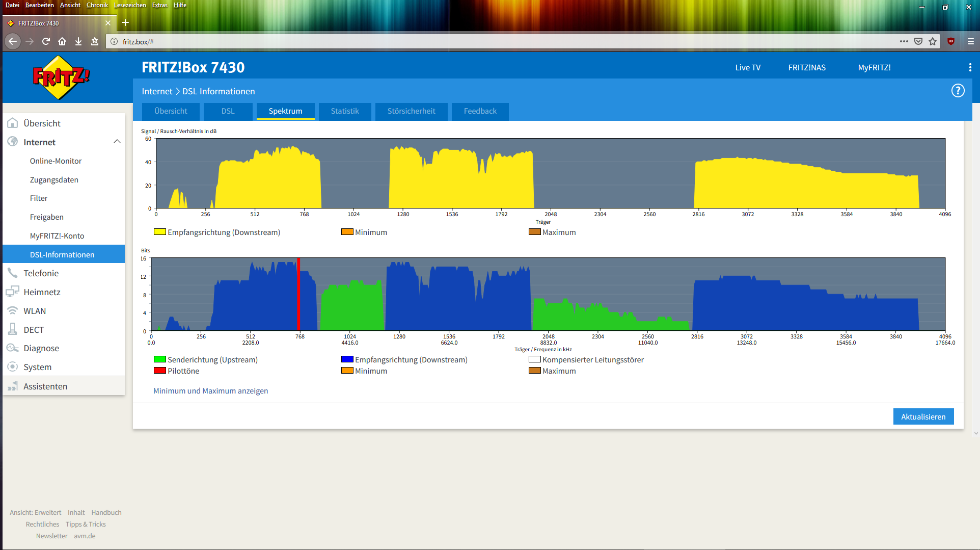This screenshot has height=550, width=980.
Task: Click the Übersicht house icon in sidebar
Action: [13, 123]
